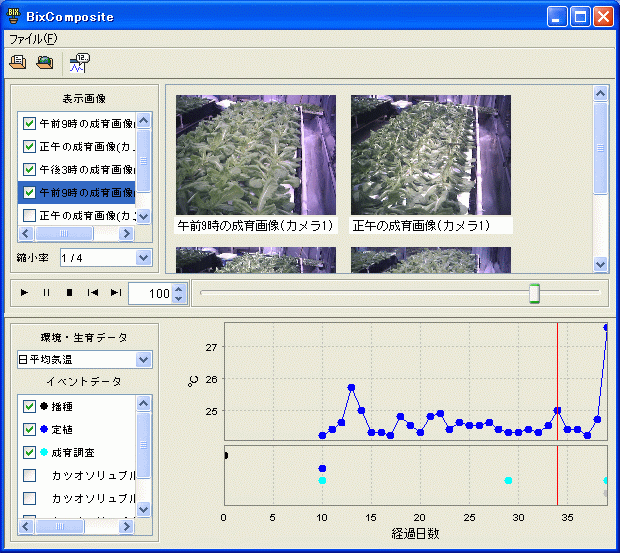This screenshot has width=620, height=553.
Task: Select the 正午の成育画像(カメラ1) thumbnail
Action: (430, 155)
